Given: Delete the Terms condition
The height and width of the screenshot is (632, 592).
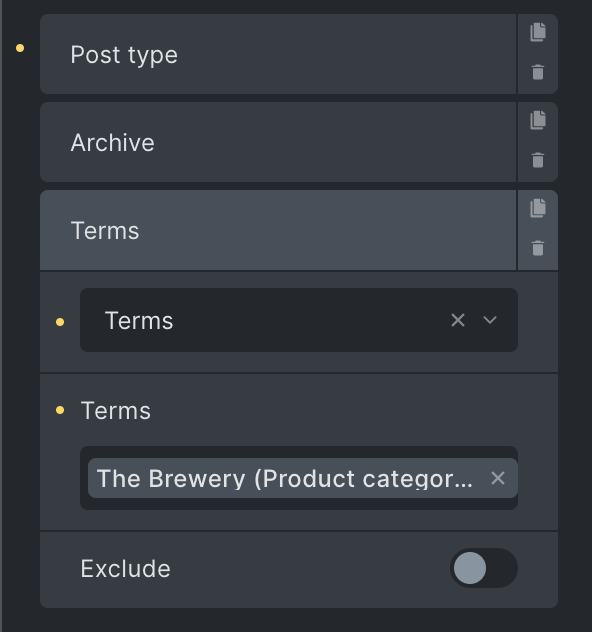Looking at the screenshot, I should [538, 248].
